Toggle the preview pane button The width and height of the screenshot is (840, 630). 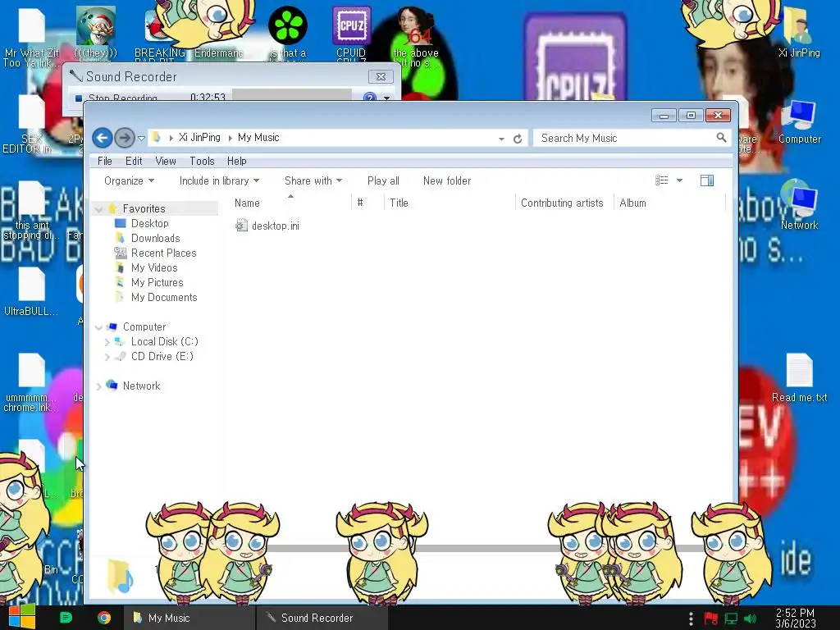tap(706, 180)
